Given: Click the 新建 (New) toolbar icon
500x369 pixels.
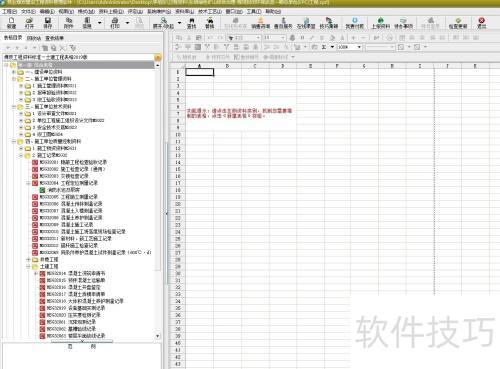Looking at the screenshot, I should tap(11, 23).
